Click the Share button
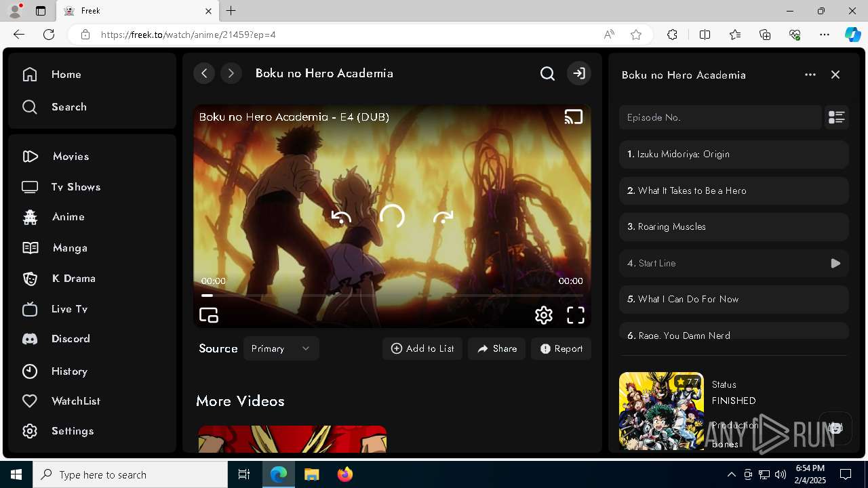This screenshot has height=488, width=868. 496,348
